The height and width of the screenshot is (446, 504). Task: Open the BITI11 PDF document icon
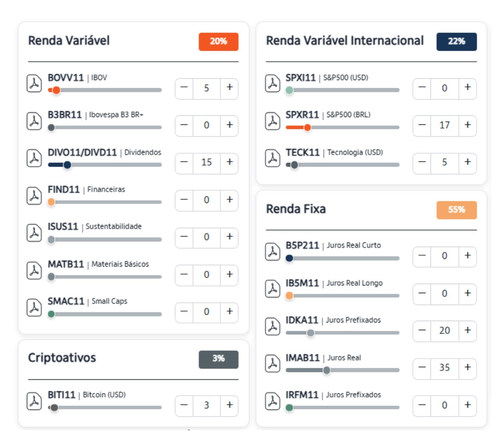(x=34, y=401)
